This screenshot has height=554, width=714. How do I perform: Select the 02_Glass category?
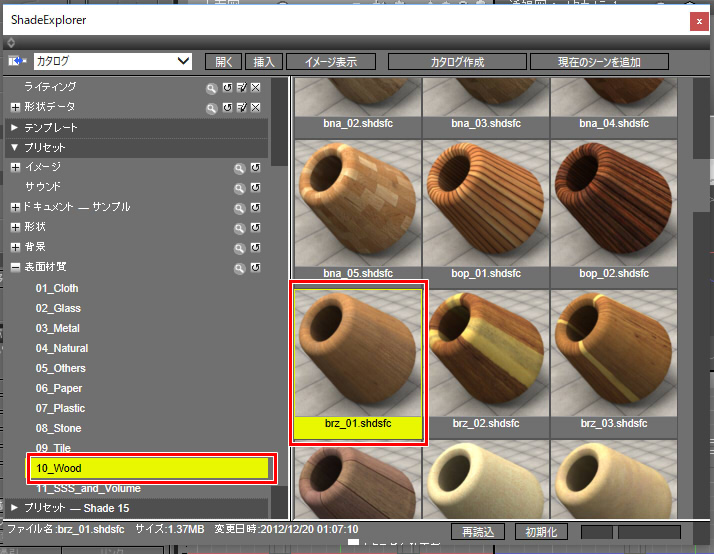click(58, 308)
